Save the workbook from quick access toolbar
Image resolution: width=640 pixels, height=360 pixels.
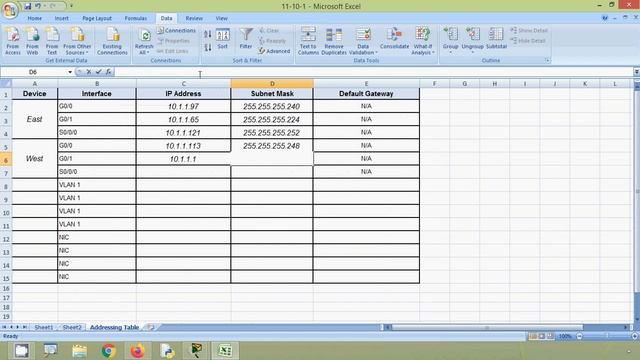click(x=27, y=6)
